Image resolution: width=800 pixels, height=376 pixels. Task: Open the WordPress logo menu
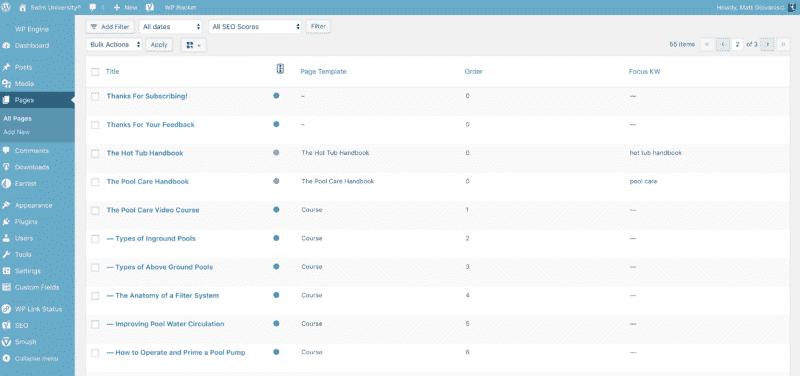7,8
